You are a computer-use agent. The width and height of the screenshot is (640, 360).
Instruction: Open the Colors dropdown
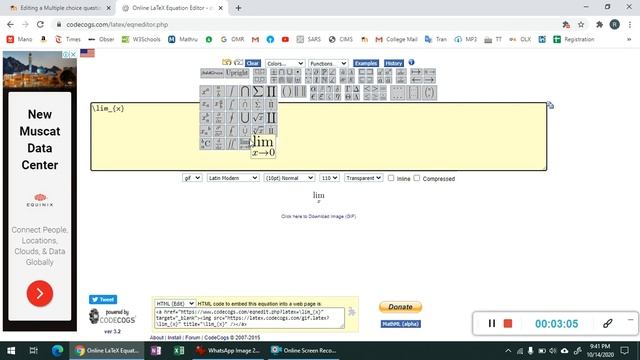click(x=285, y=63)
